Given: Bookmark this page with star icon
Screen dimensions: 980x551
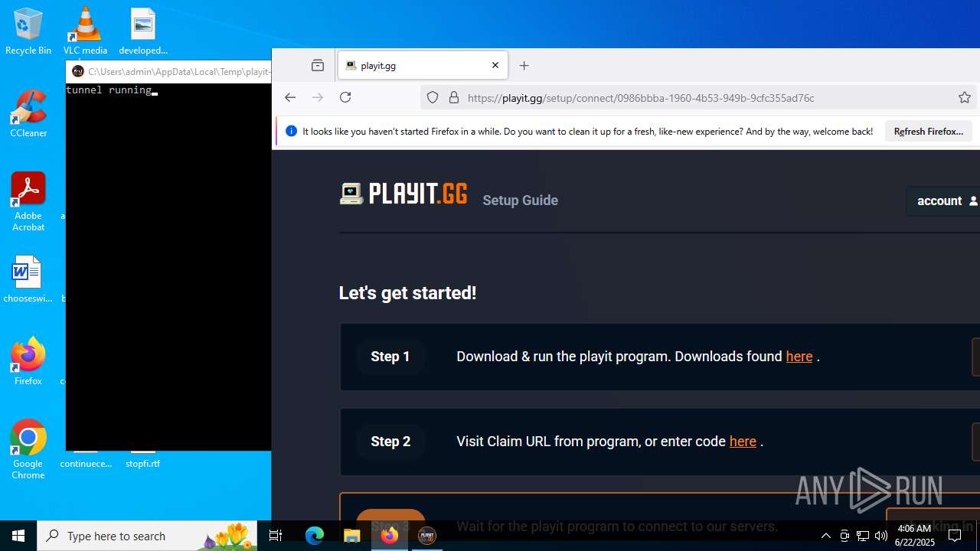Looking at the screenshot, I should coord(965,97).
